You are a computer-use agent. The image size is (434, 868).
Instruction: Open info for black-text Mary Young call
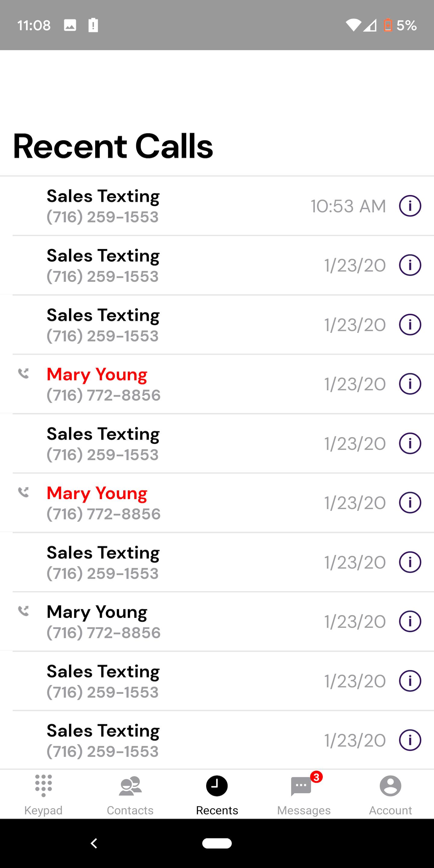coord(410,621)
